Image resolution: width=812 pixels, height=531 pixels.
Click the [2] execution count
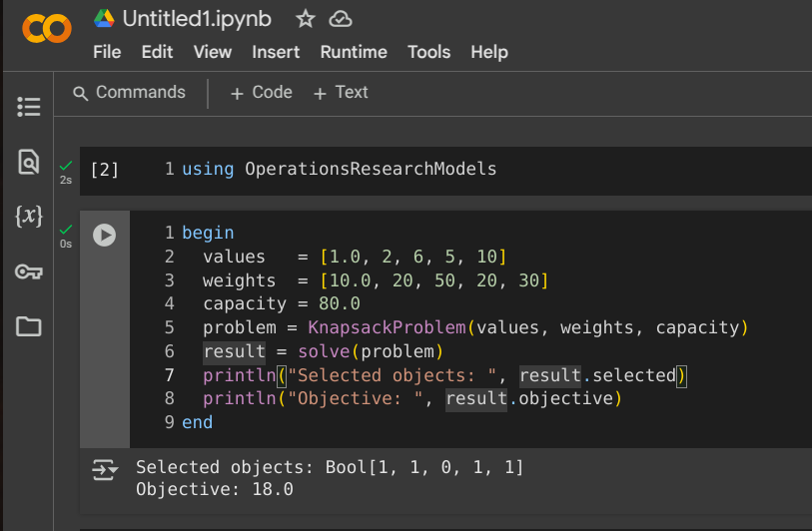(105, 170)
